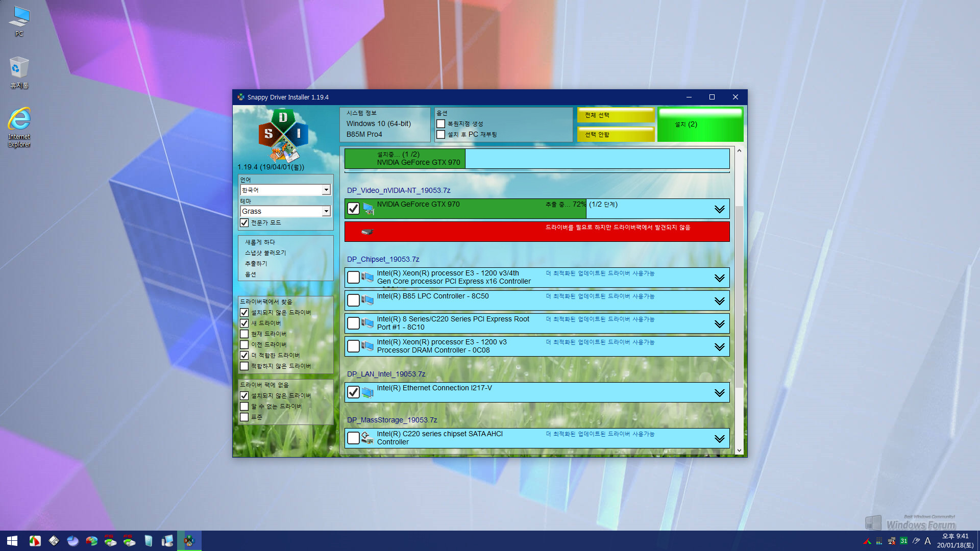980x551 pixels.
Task: Open the 옵션 item in the left menu
Action: (250, 274)
